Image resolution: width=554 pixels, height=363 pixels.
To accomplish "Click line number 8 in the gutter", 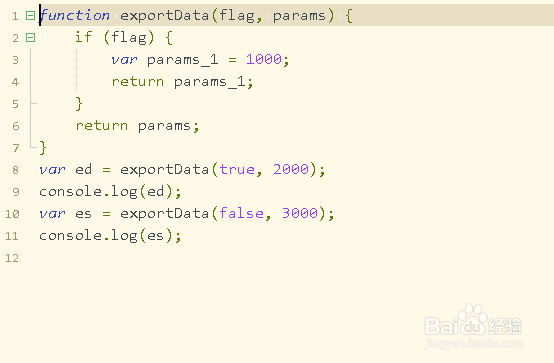I will point(15,170).
